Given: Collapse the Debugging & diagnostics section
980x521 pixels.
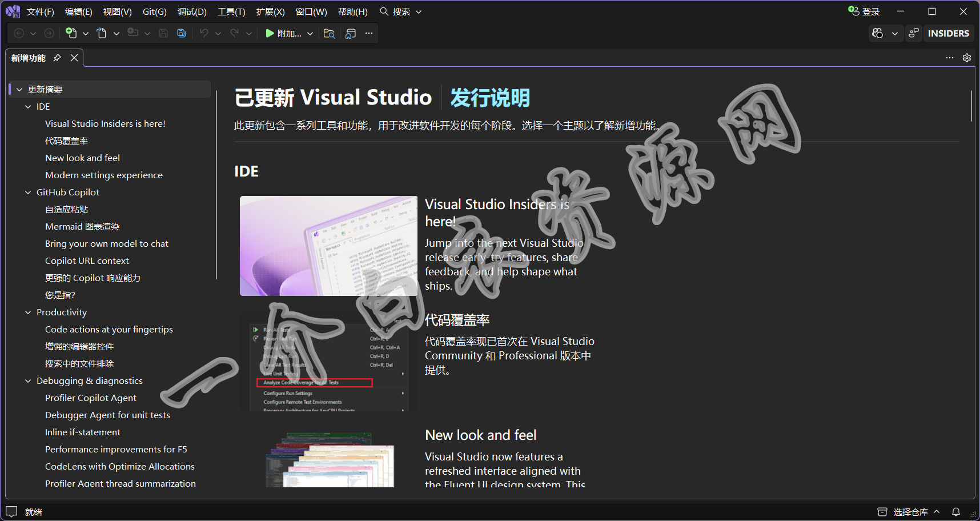Looking at the screenshot, I should click(x=28, y=381).
